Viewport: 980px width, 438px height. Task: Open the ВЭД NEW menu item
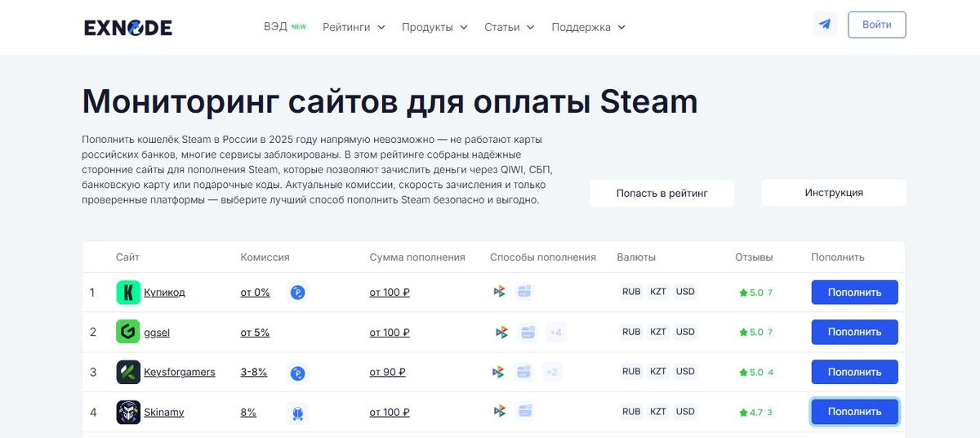(x=285, y=26)
